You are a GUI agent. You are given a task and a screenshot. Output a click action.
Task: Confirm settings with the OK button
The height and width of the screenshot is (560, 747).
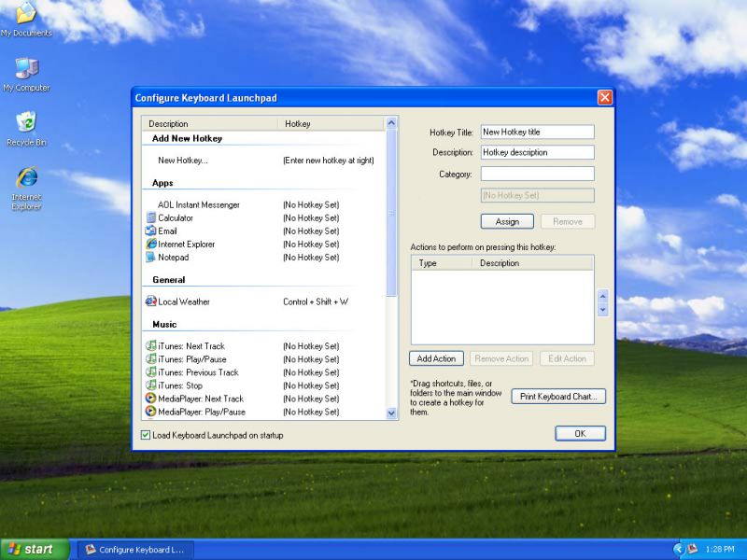(580, 432)
